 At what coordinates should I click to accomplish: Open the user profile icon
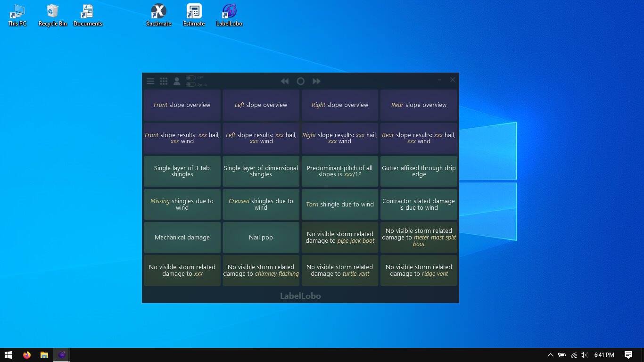point(177,81)
